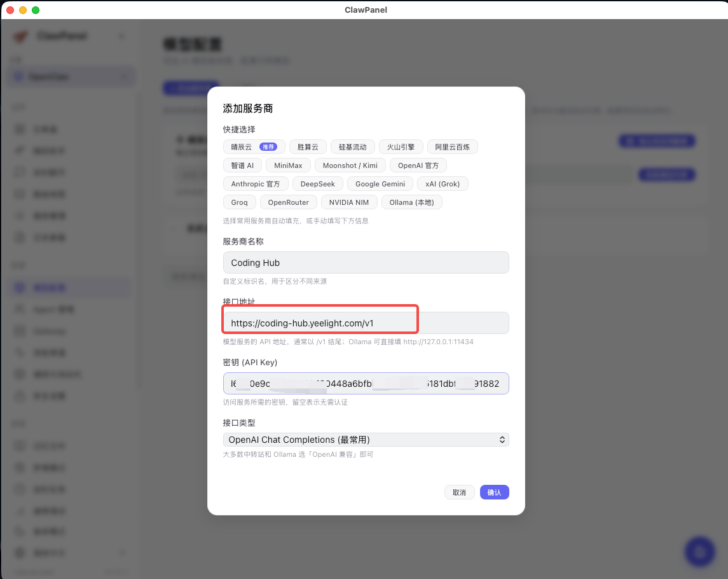Pick the Anthropic 官方 provider preset
This screenshot has width=728, height=579.
[256, 184]
